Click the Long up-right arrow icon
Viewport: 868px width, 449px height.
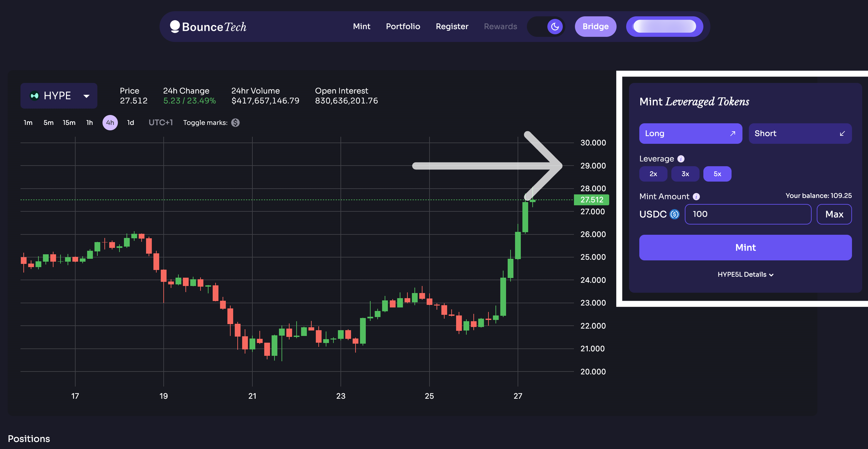tap(732, 134)
